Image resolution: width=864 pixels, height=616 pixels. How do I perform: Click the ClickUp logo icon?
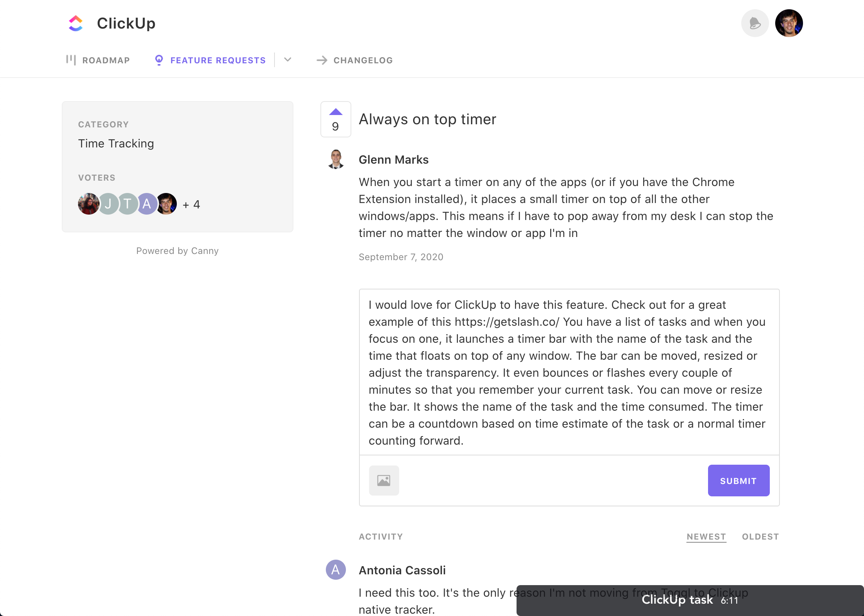point(76,23)
